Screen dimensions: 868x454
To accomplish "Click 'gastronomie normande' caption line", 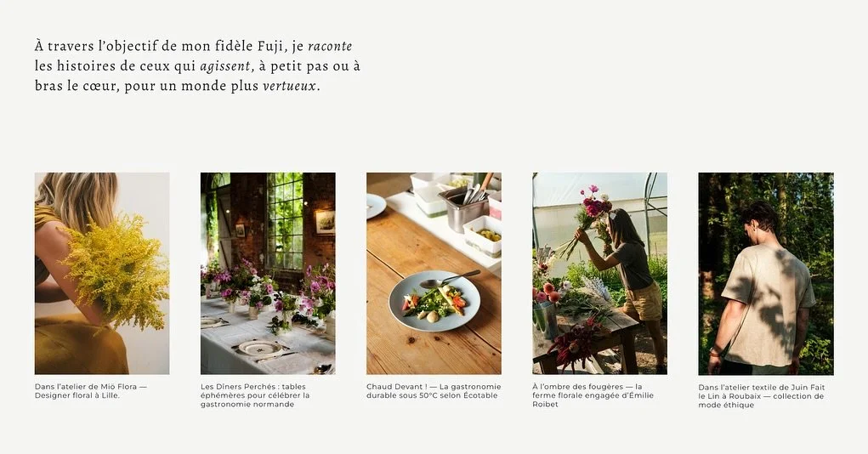I will [247, 405].
